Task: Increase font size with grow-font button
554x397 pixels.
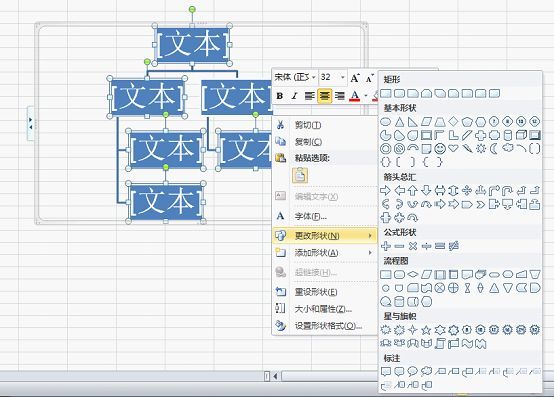Action: (x=354, y=78)
